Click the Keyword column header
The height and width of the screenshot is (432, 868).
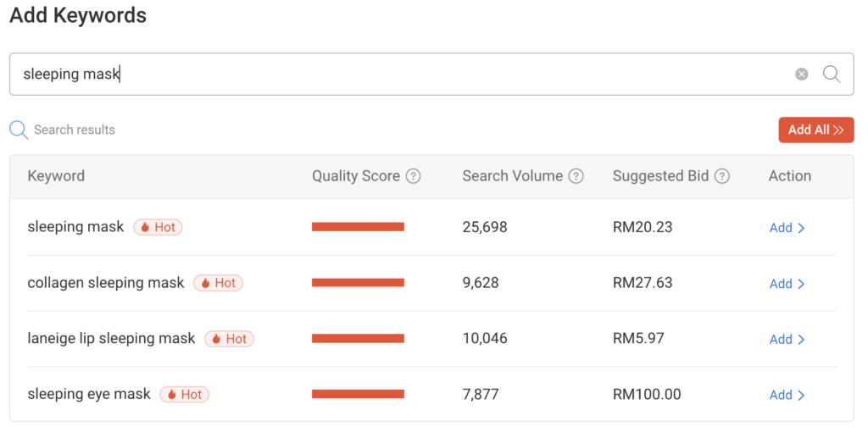[56, 176]
